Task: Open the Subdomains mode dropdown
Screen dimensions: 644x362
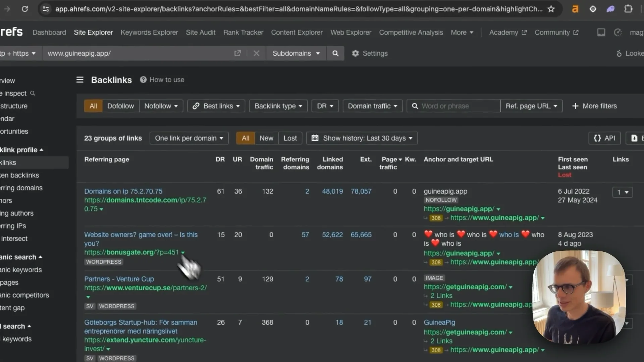Action: click(296, 53)
